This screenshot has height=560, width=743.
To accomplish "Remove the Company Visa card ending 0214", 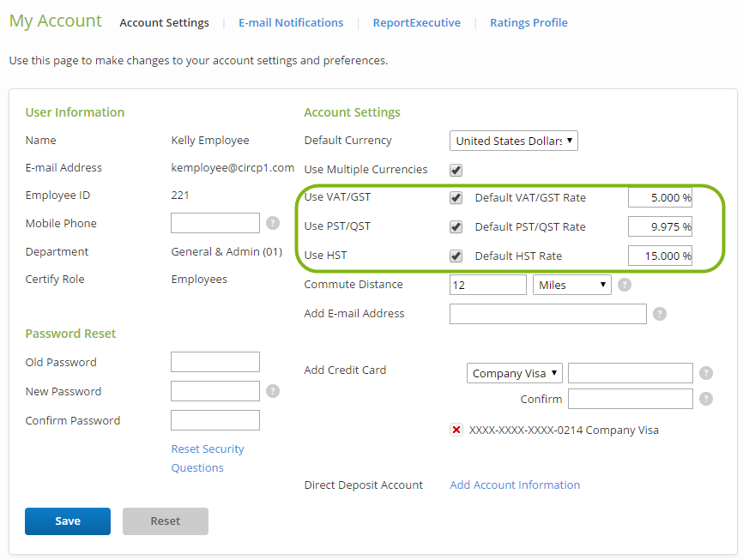I will pyautogui.click(x=456, y=430).
